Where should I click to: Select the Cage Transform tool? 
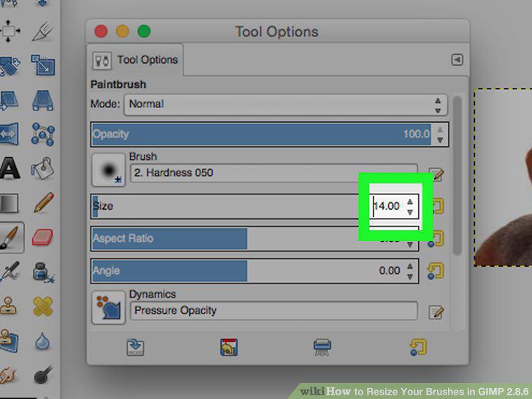[42, 134]
